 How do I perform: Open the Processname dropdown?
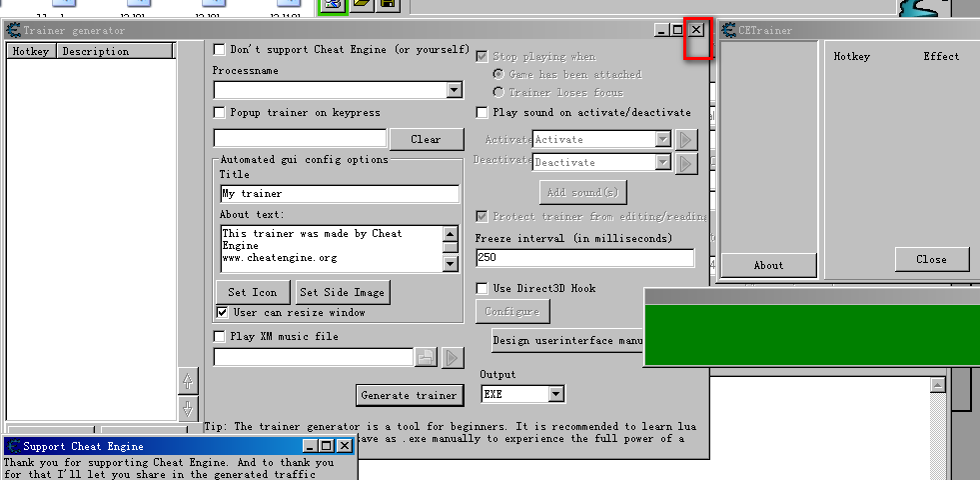(455, 91)
